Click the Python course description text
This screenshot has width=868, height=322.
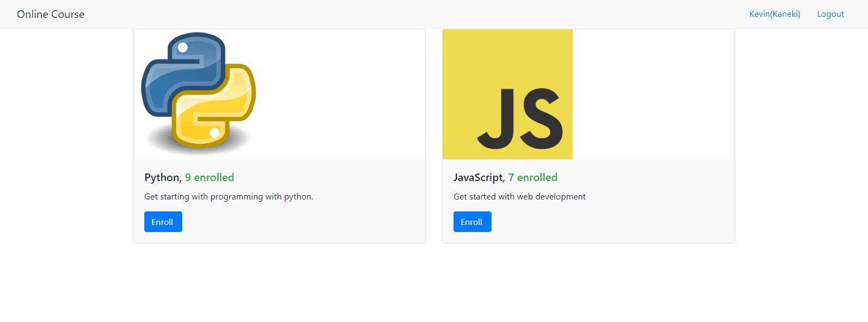pos(229,197)
